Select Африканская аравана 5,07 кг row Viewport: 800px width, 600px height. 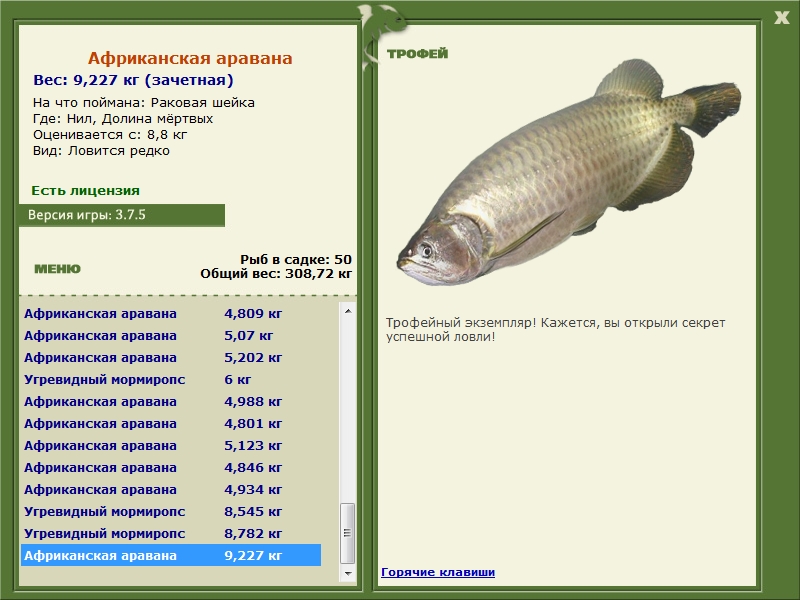171,335
